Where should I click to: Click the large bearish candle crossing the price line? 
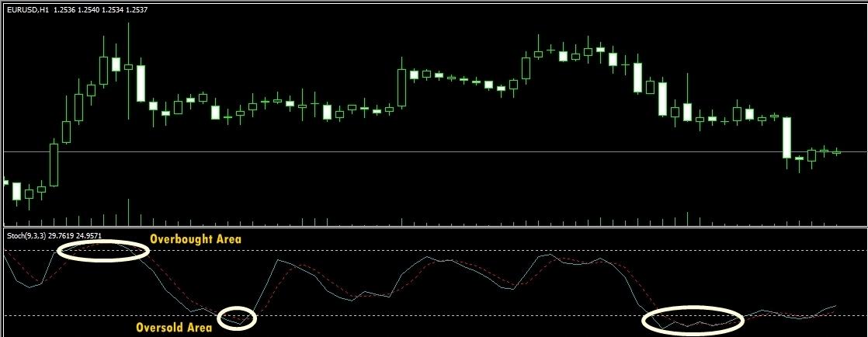[786, 137]
